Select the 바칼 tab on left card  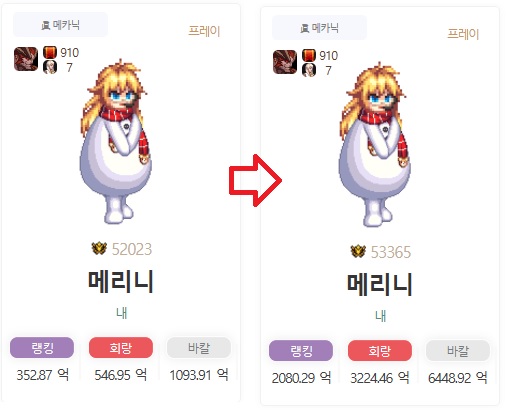point(199,348)
